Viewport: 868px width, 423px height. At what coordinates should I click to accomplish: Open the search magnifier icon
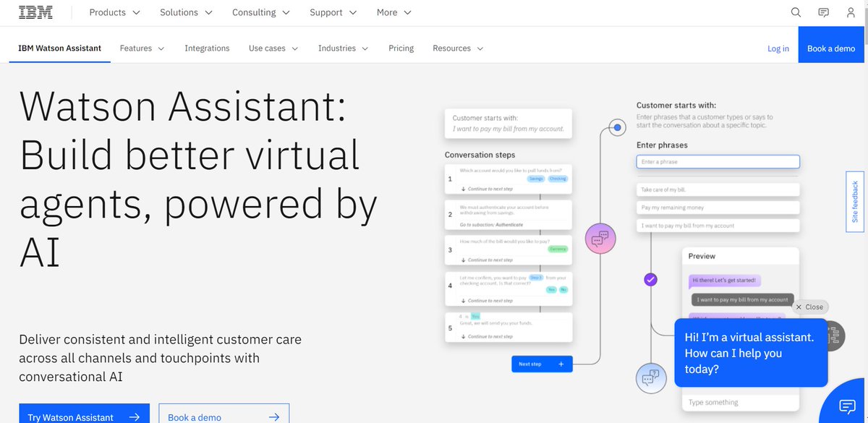point(796,12)
